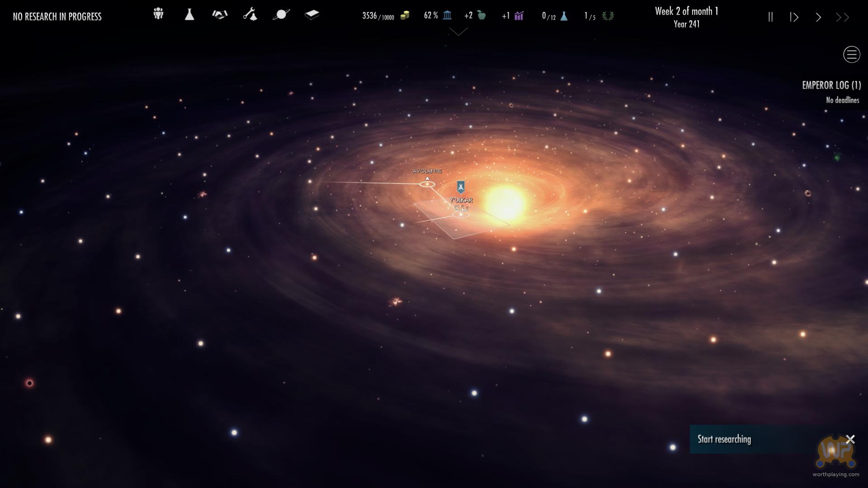Viewport: 868px width, 488px height.
Task: Open the council members panel icon
Action: pos(158,14)
